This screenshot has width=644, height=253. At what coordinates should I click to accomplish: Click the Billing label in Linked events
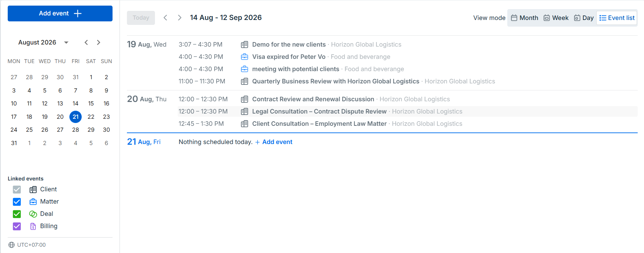49,226
